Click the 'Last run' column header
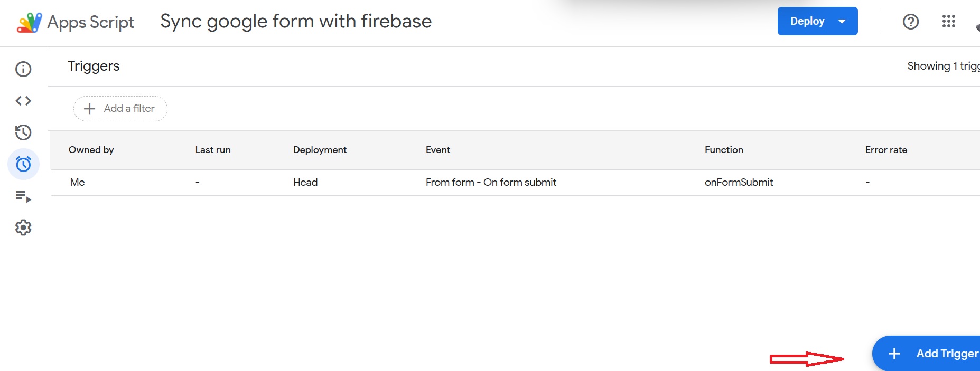 [x=212, y=150]
